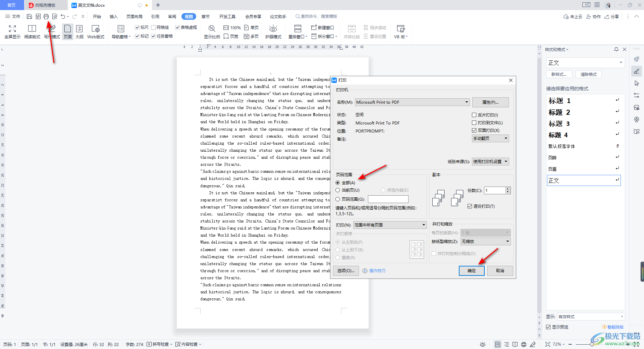Switch to full screen display (全屏显示)
The height and width of the screenshot is (349, 644).
[x=12, y=32]
